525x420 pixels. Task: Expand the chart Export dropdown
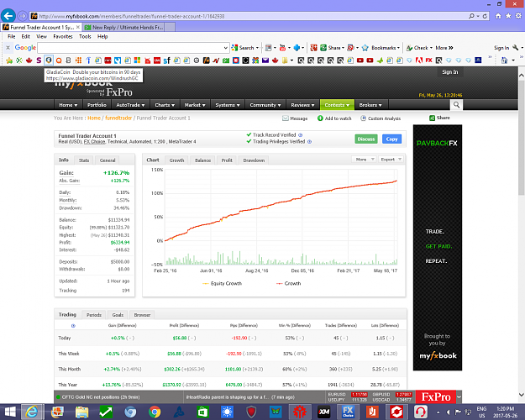click(x=391, y=160)
